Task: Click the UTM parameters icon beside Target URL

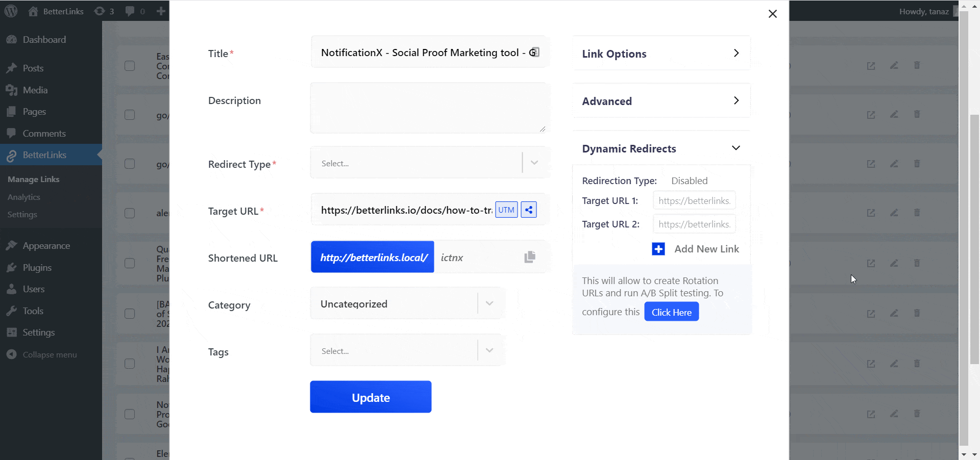Action: [506, 210]
